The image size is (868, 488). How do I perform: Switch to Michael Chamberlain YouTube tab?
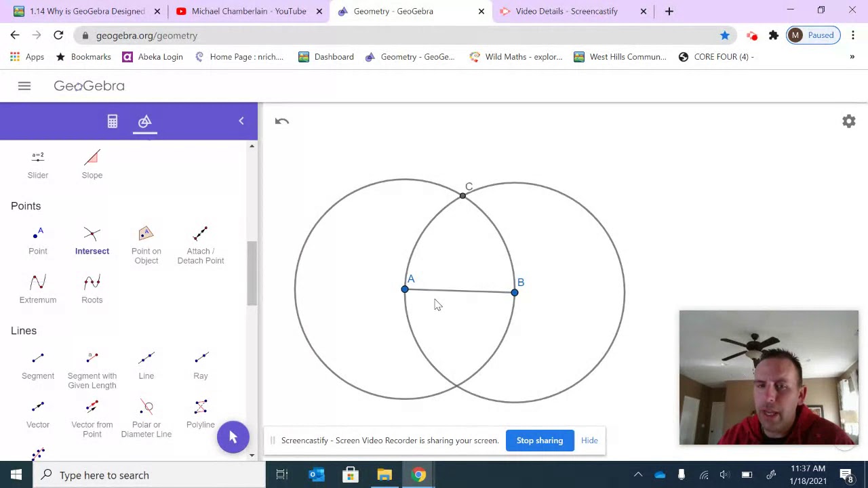[248, 11]
